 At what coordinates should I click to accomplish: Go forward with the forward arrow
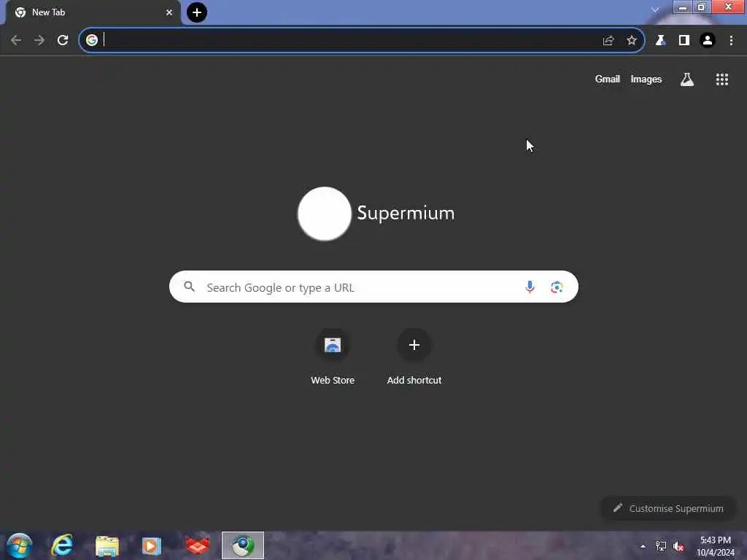(x=39, y=41)
